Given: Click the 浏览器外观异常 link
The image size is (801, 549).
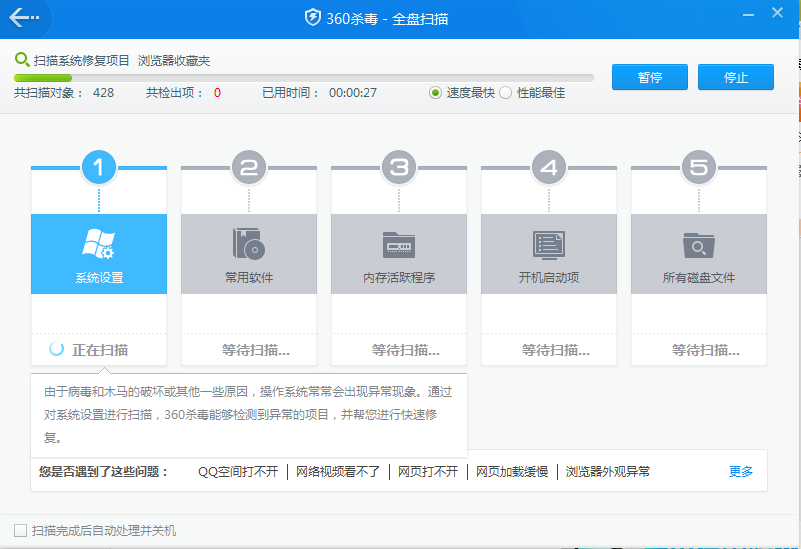Looking at the screenshot, I should pos(607,471).
